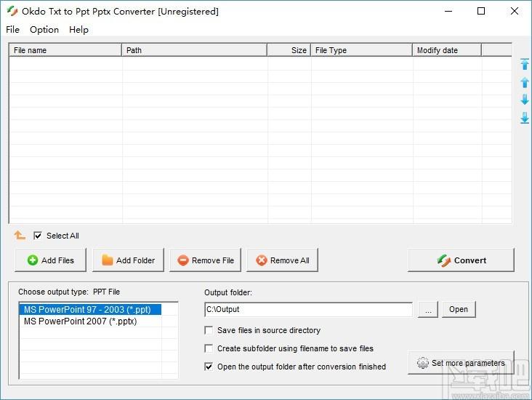Close the Okdo converter window
This screenshot has height=400, width=532.
(x=515, y=11)
